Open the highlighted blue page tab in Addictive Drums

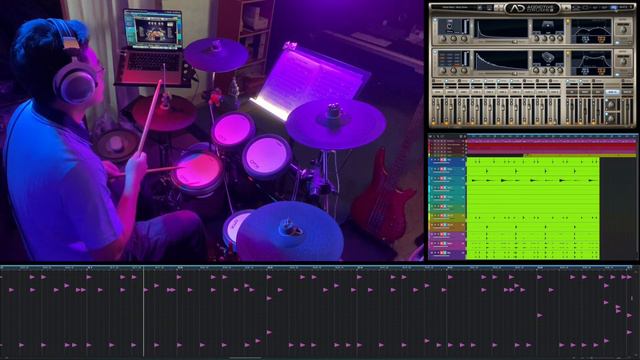click(614, 8)
